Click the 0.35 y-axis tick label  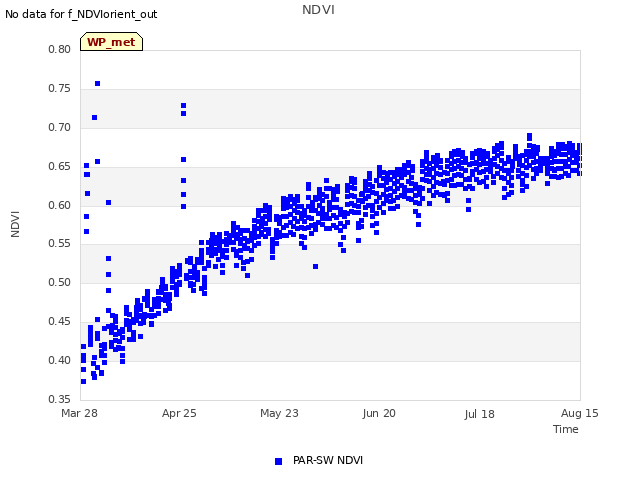[x=60, y=399]
